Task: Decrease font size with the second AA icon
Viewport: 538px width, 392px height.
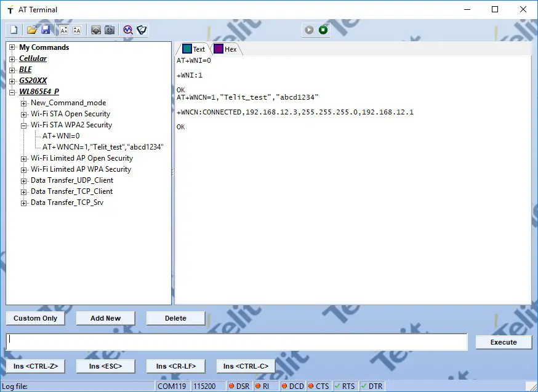Action: [77, 30]
